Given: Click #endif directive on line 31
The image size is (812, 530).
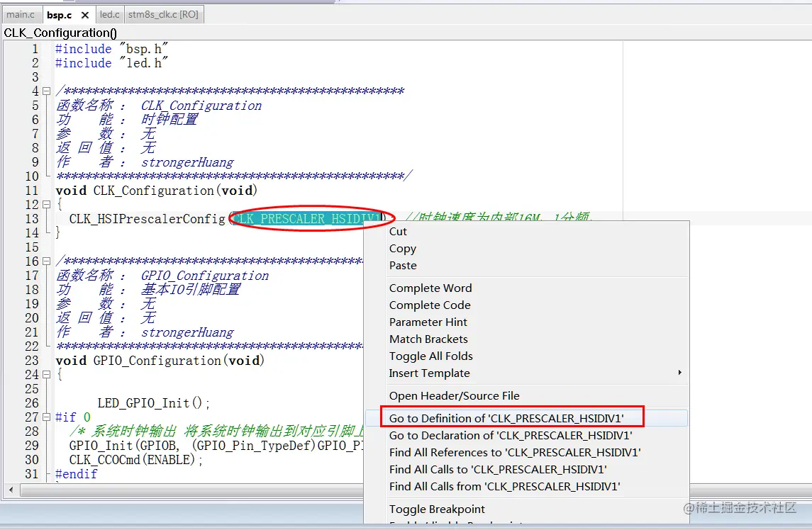Looking at the screenshot, I should tap(76, 474).
